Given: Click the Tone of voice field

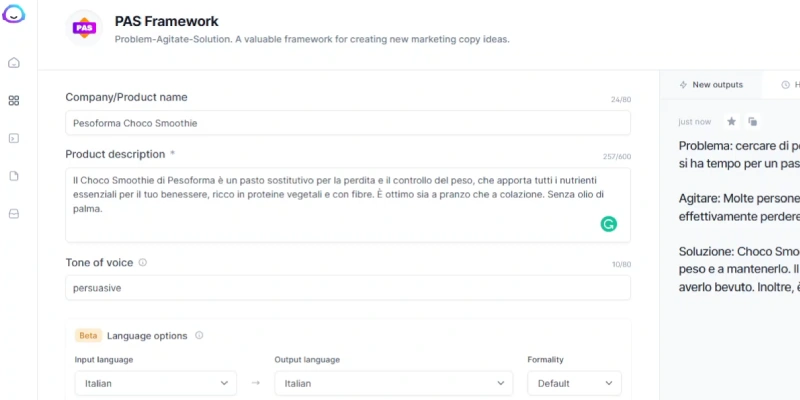Looking at the screenshot, I should coord(348,288).
